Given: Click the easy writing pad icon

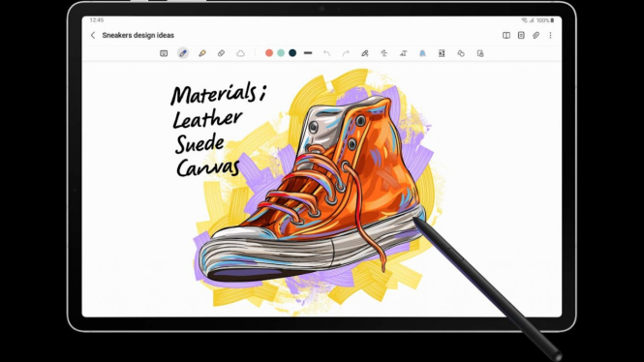Looking at the screenshot, I should (x=442, y=53).
